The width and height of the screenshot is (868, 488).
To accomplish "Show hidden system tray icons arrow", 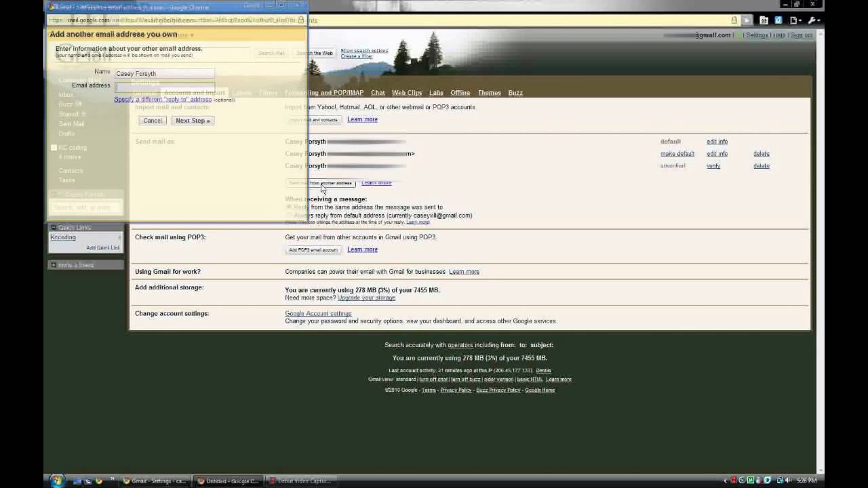I will pyautogui.click(x=726, y=481).
